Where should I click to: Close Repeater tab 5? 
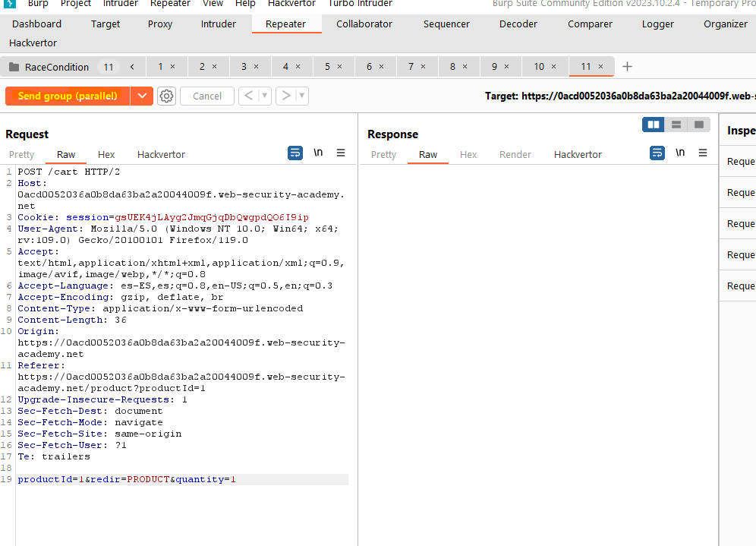pyautogui.click(x=339, y=67)
